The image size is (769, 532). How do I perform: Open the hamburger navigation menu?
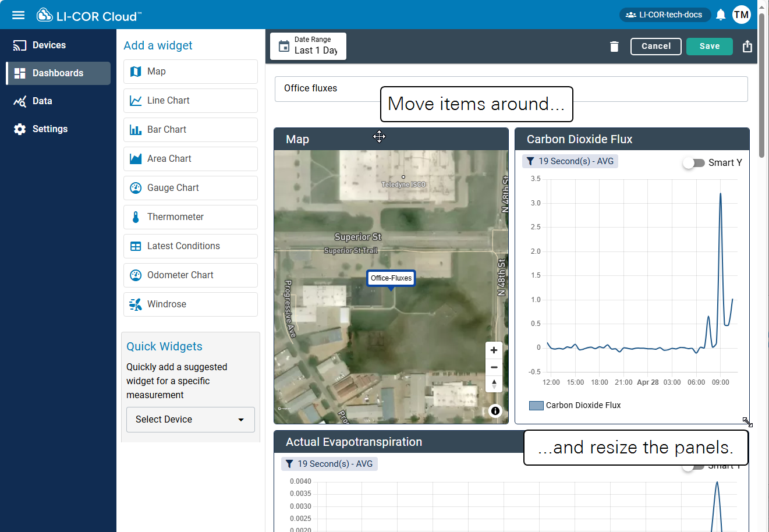(x=19, y=15)
